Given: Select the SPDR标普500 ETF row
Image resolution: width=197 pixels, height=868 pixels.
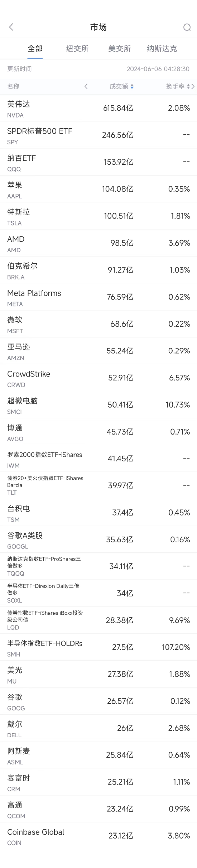Looking at the screenshot, I should click(98, 135).
